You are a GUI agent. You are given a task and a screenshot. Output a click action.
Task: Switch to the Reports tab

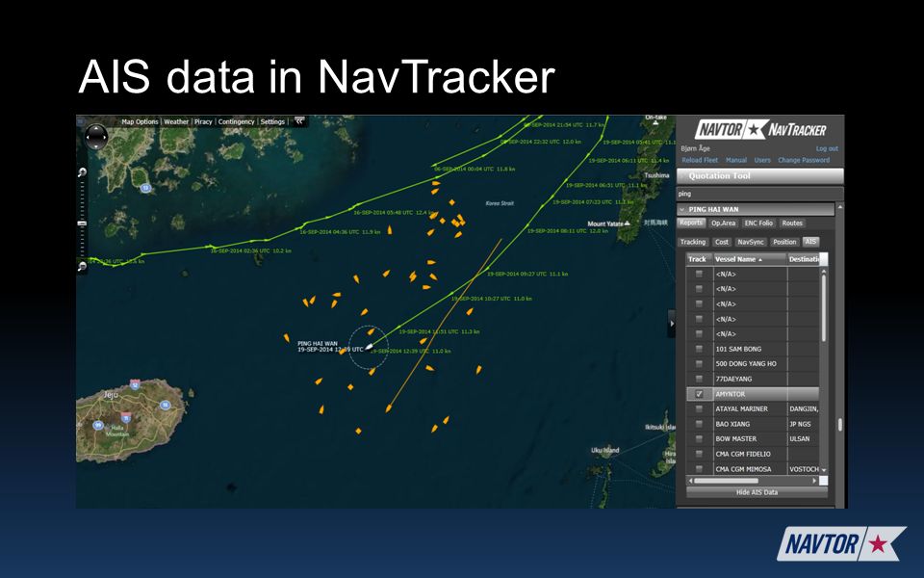691,223
